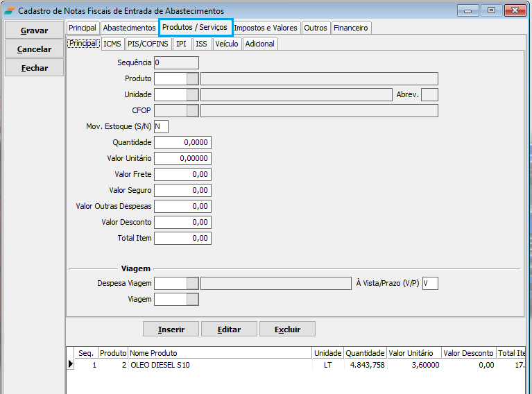This screenshot has height=394, width=532.
Task: Open the Despesa Viagem lookup button
Action: [193, 283]
